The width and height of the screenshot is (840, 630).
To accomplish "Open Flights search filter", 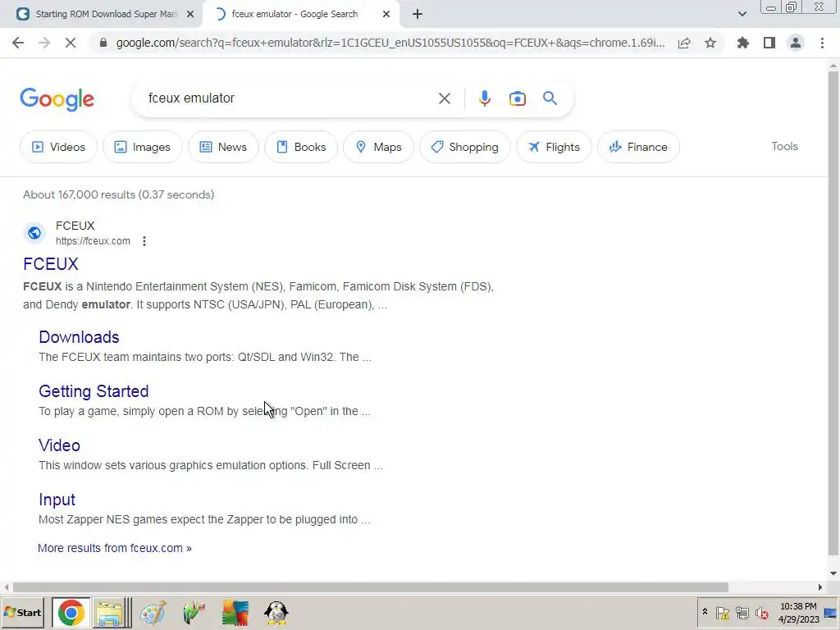I will tap(554, 147).
